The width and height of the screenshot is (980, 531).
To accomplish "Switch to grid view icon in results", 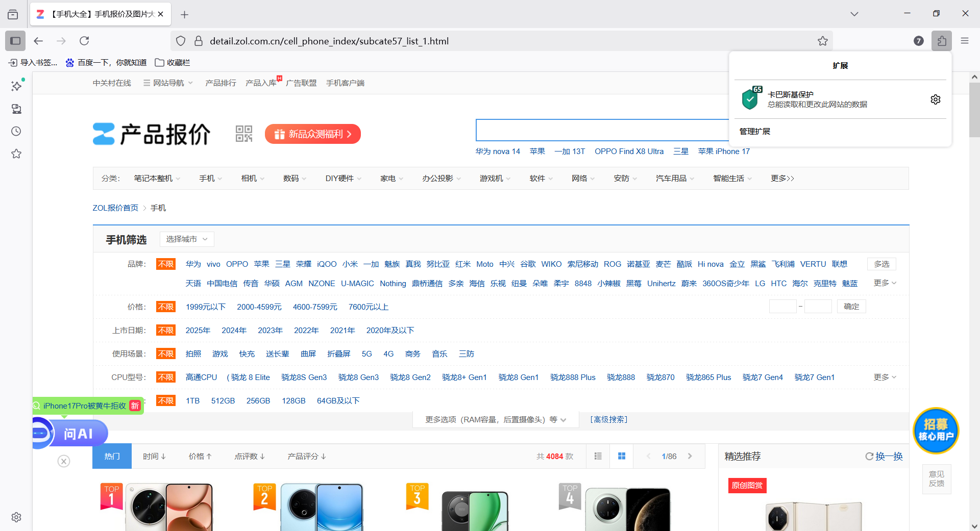I will click(x=621, y=456).
